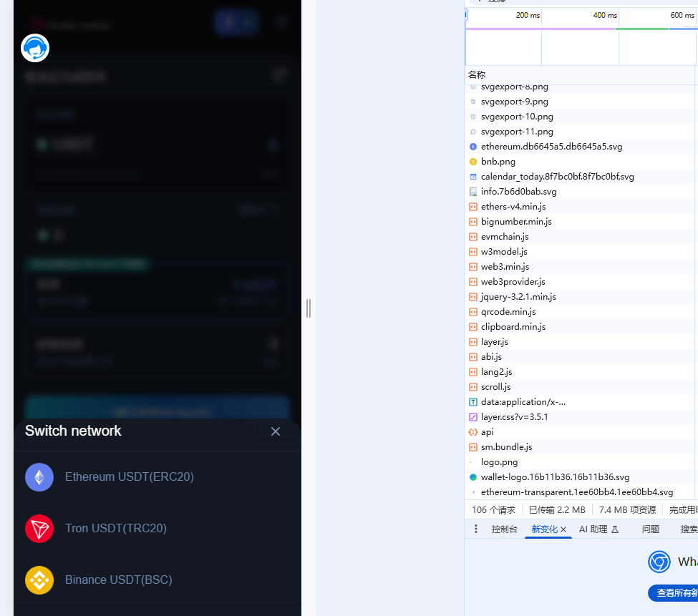Select the bnb.png network request
Image resolution: width=698 pixels, height=616 pixels.
498,162
